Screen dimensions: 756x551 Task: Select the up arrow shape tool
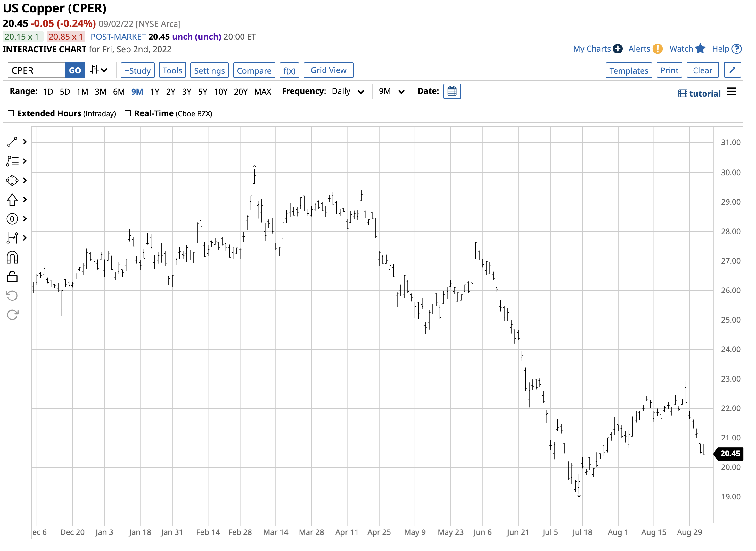point(12,200)
